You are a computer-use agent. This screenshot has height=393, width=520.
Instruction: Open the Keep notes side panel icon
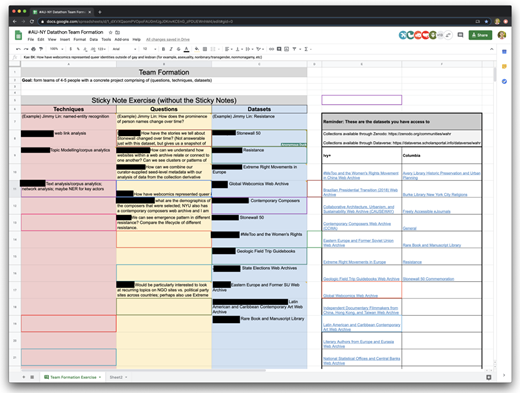tap(504, 67)
